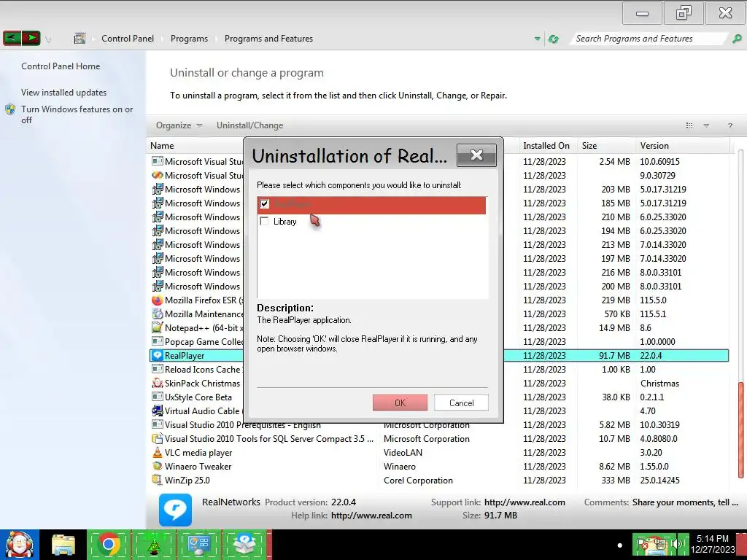The height and width of the screenshot is (560, 747).
Task: Check the Library component checkbox
Action: point(264,222)
